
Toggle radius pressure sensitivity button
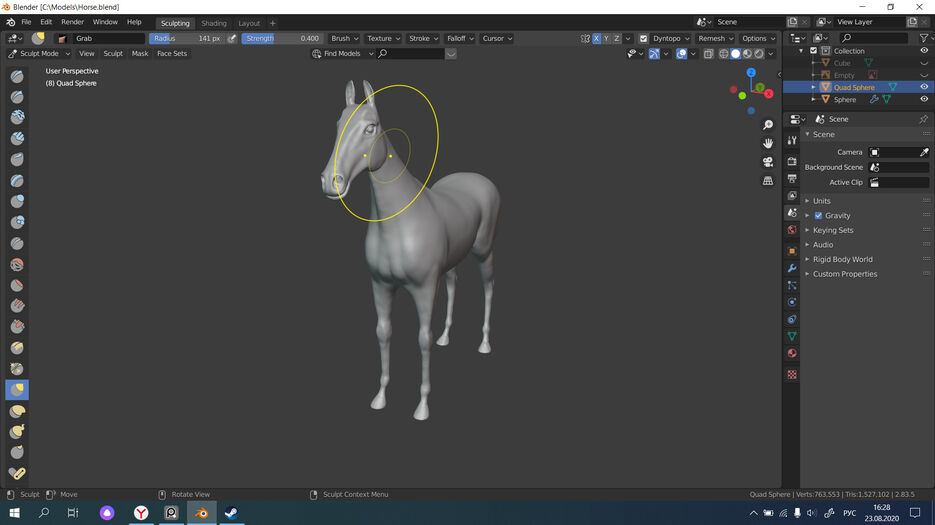pos(232,38)
